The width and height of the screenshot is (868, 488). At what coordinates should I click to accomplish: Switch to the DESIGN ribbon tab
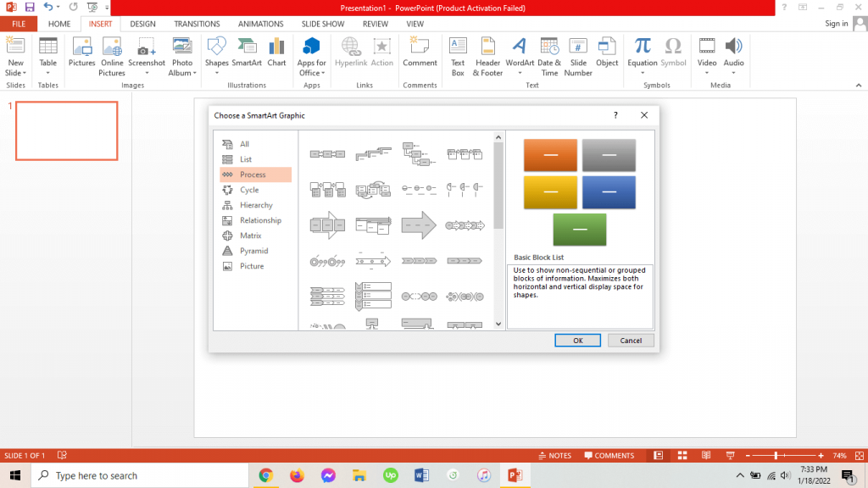[x=142, y=23]
